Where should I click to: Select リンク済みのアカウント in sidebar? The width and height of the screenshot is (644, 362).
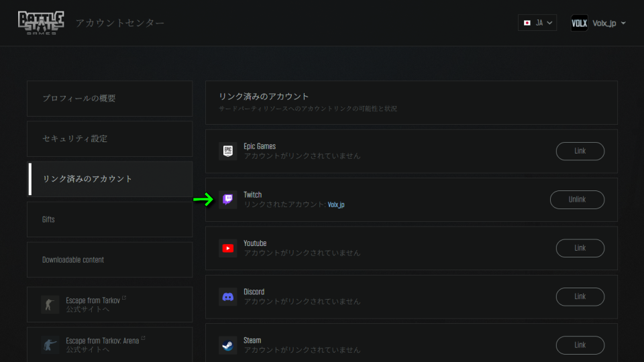109,179
